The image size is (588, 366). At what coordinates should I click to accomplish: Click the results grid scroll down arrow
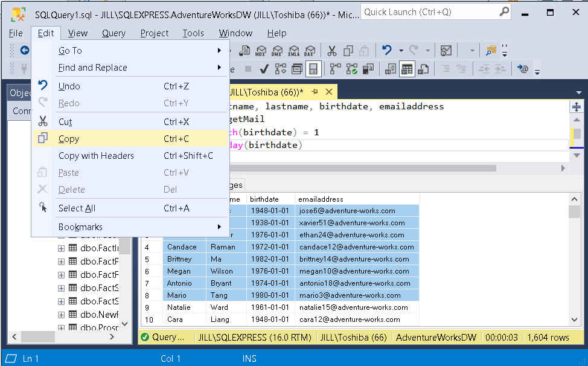(574, 319)
